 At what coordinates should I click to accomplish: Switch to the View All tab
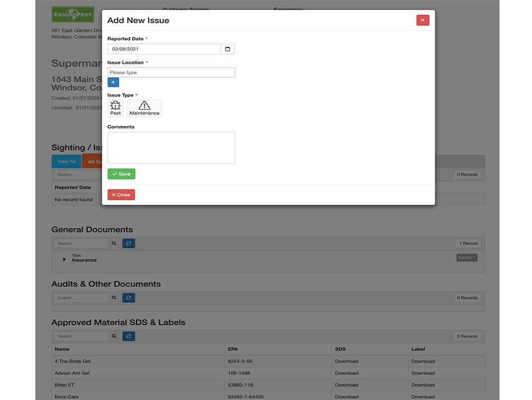(x=66, y=161)
